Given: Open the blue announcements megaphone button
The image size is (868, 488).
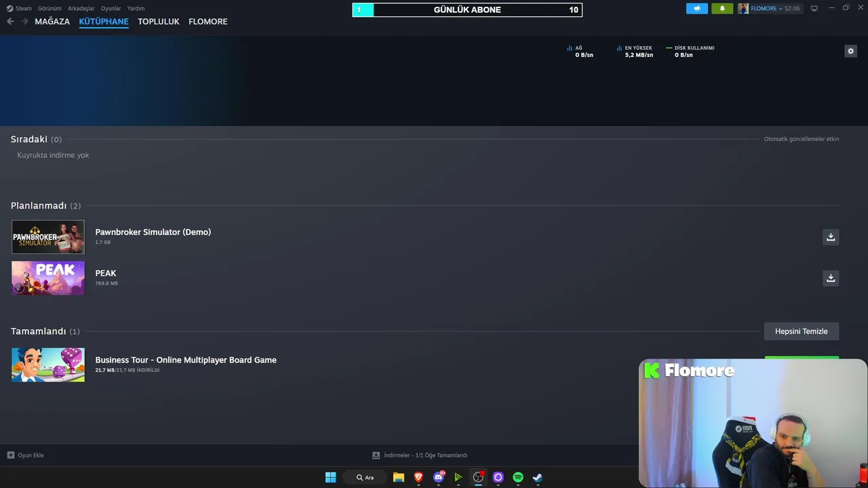Looking at the screenshot, I should coord(696,9).
